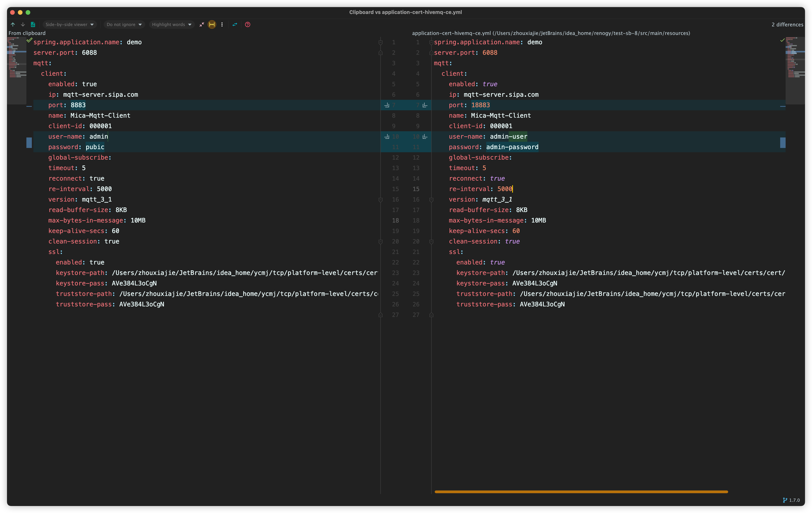812x513 pixels.
Task: Open the Do not ignore dropdown
Action: [124, 24]
